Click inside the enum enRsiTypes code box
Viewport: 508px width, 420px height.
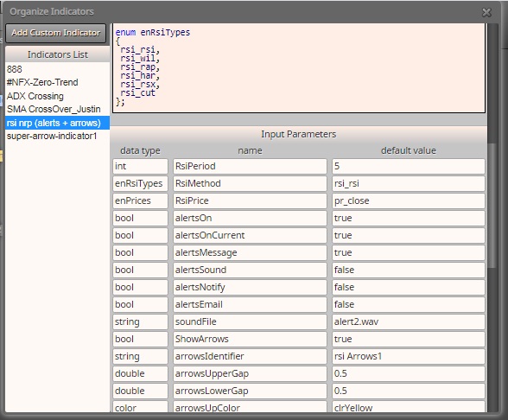coord(299,68)
